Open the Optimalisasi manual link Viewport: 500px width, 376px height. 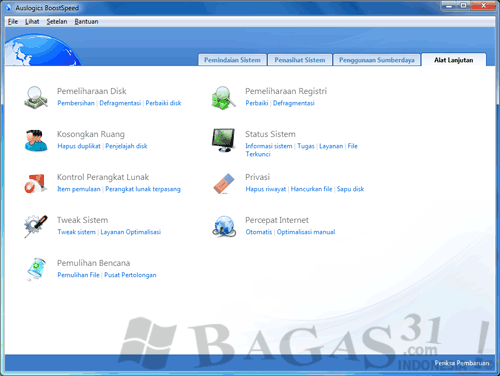pyautogui.click(x=306, y=232)
